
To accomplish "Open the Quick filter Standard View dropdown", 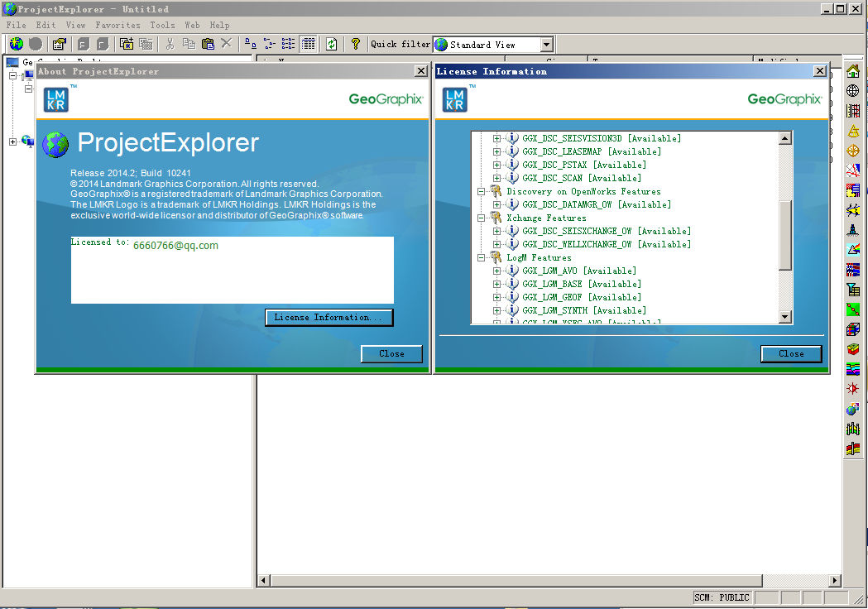I will point(547,45).
